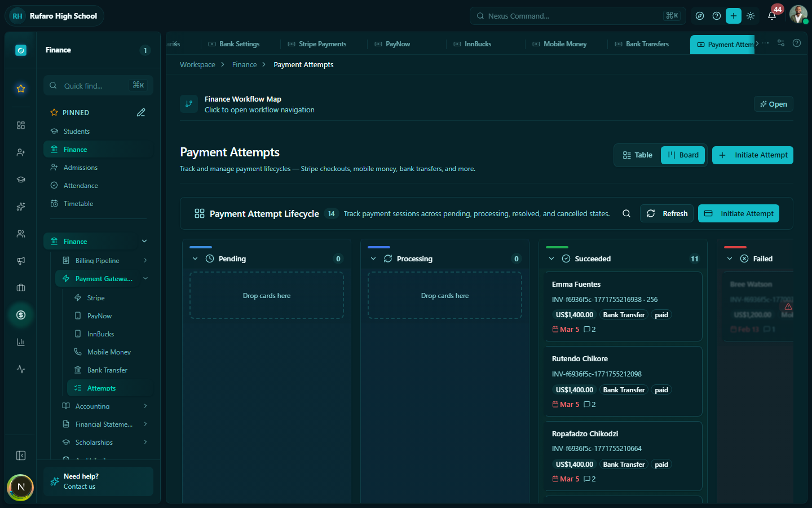Open pinned Students item
Viewport: 812px width, 508px height.
98,132
